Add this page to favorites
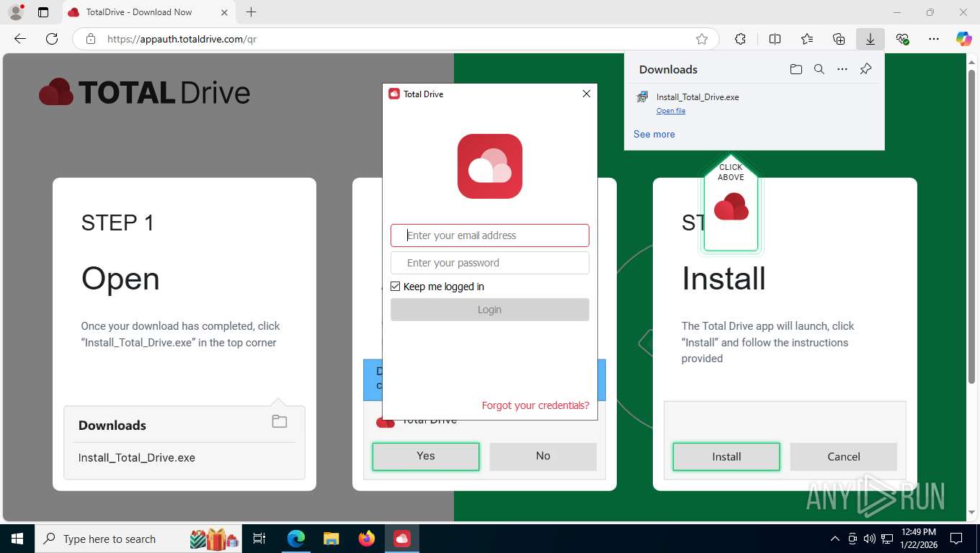Screen dimensions: 980x553 point(701,39)
